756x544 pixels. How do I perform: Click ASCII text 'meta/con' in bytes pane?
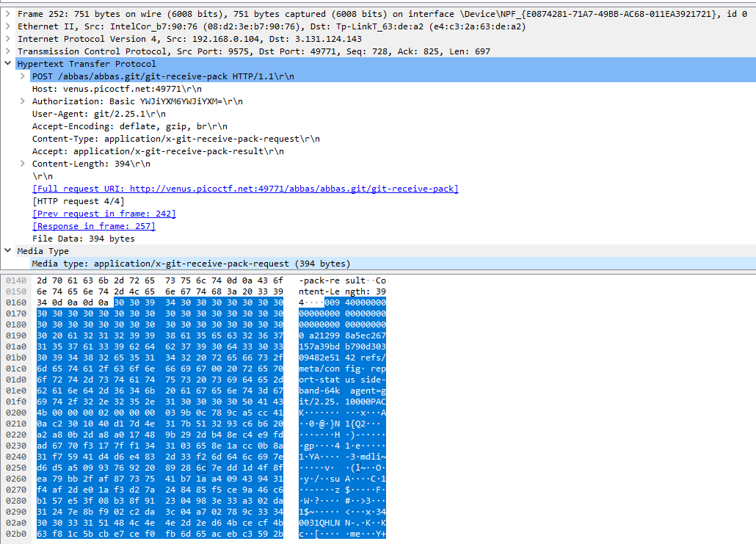click(319, 369)
